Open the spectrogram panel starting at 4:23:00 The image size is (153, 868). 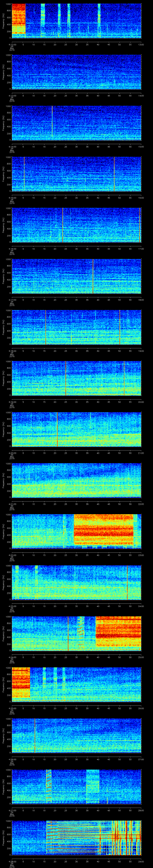click(76, 583)
